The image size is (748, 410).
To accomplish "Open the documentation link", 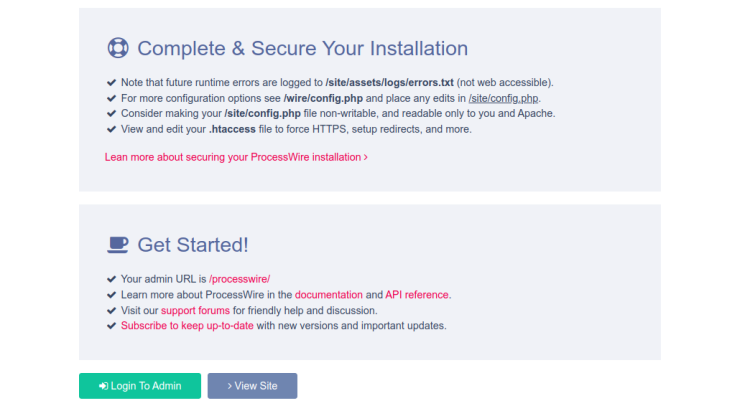I will [x=328, y=295].
